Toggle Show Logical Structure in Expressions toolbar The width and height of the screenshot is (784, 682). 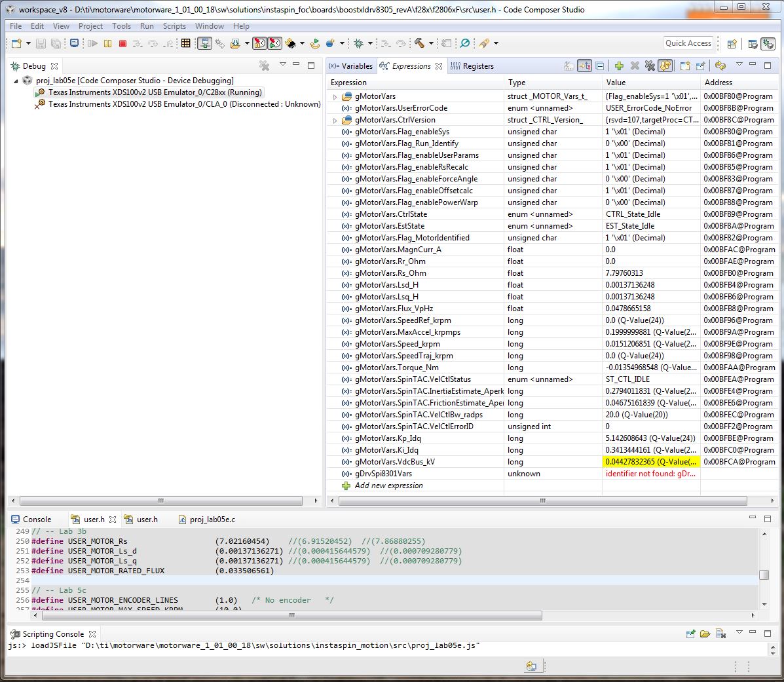583,65
